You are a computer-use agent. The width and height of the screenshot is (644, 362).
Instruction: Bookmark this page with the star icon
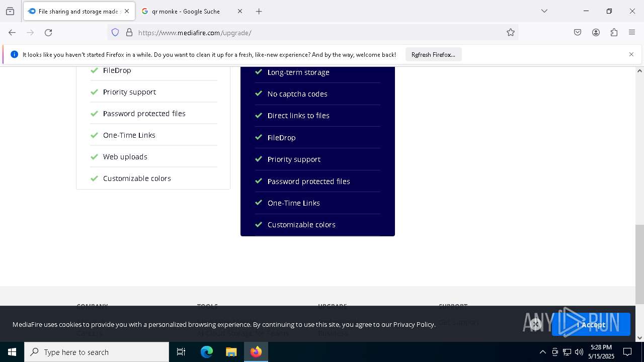coord(511,33)
